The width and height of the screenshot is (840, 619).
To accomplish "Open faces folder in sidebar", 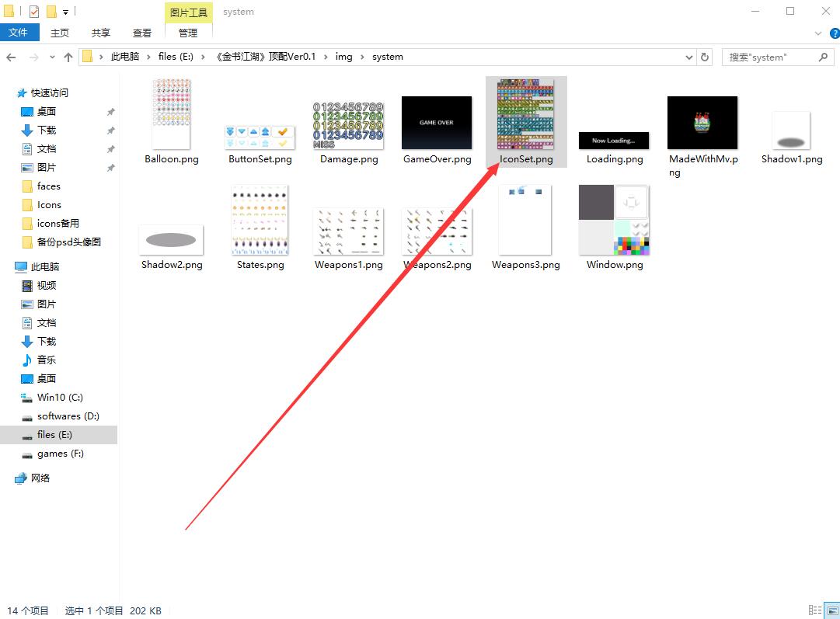I will [x=48, y=186].
